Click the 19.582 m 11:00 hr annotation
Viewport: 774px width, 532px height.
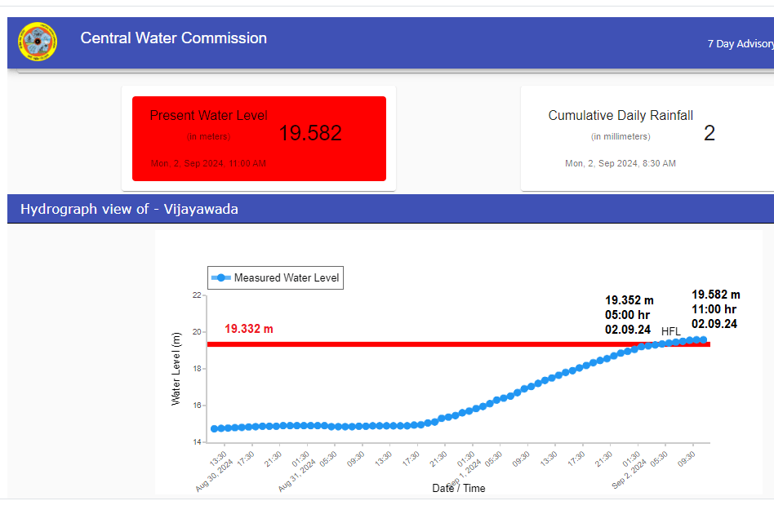point(715,309)
